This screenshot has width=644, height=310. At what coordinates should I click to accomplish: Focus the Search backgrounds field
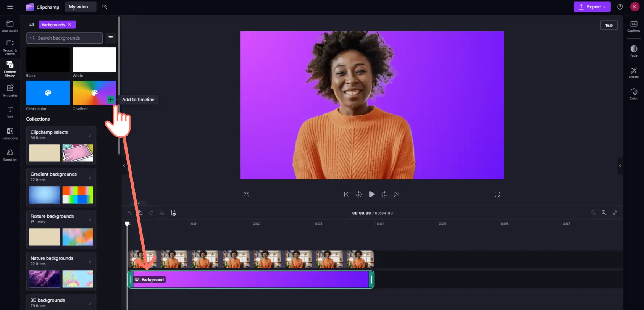tap(65, 38)
